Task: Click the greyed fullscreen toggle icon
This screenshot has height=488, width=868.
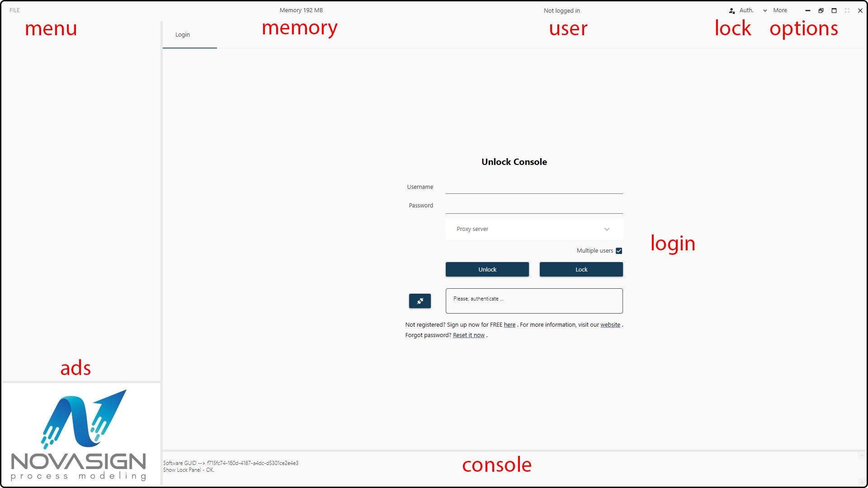Action: 847,10
